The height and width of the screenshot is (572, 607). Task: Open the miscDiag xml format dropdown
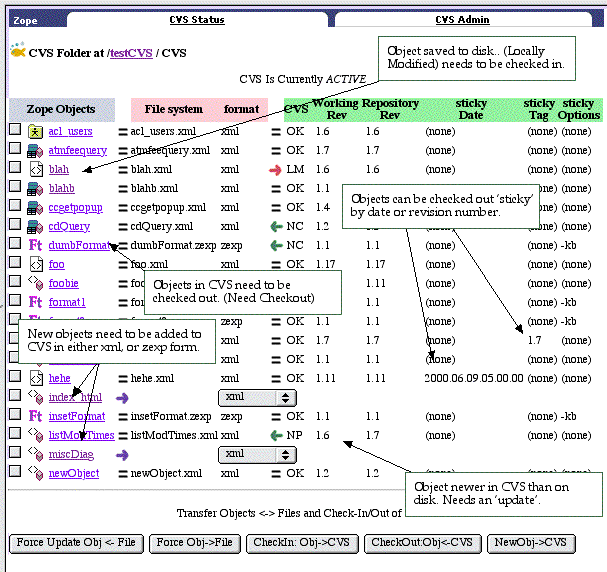coord(257,455)
